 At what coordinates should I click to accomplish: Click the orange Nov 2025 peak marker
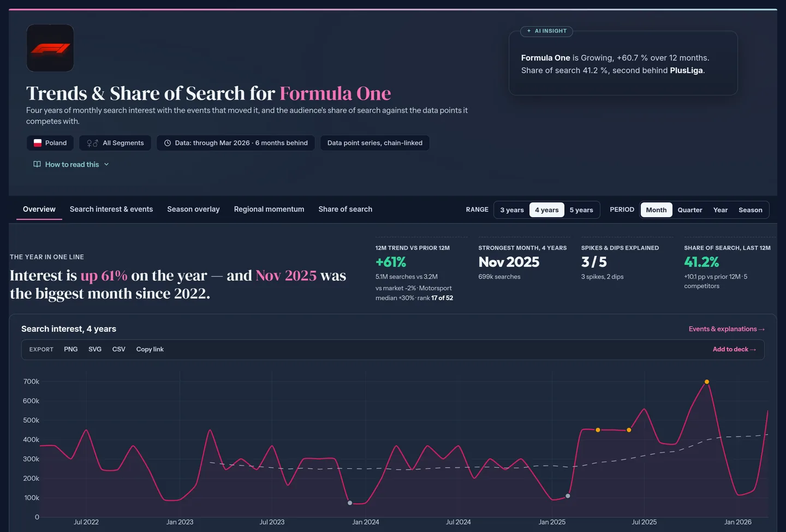click(707, 382)
